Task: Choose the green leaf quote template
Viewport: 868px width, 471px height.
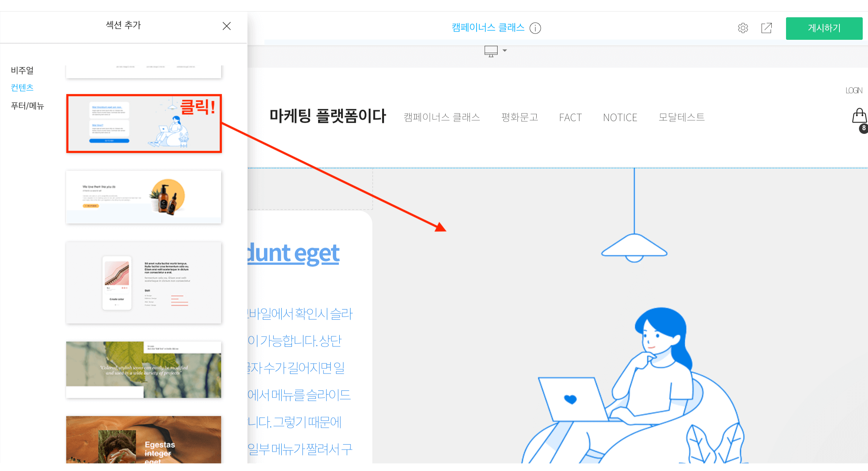Action: tap(144, 369)
